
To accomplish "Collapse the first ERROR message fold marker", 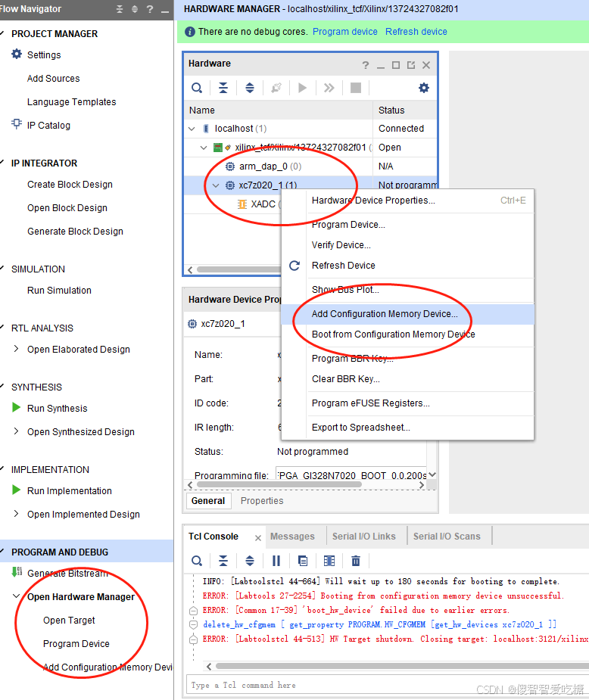I will pos(193,611).
